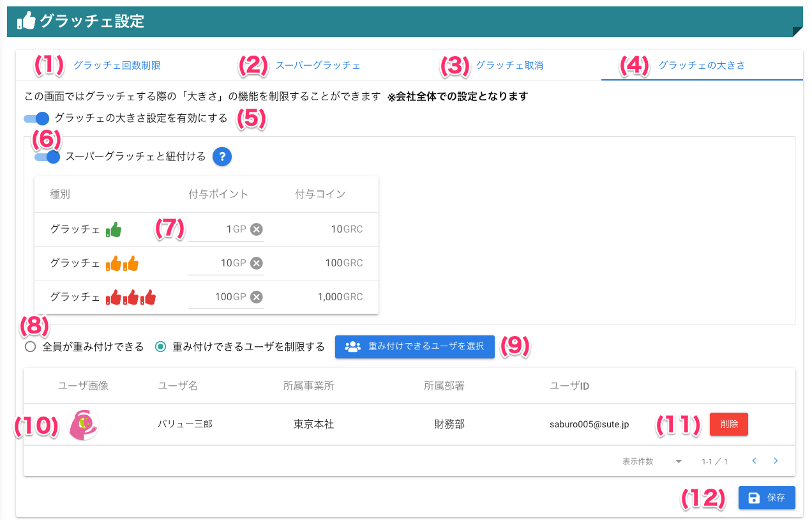Clear the 10GP point field
The image size is (812, 520).
click(x=256, y=263)
